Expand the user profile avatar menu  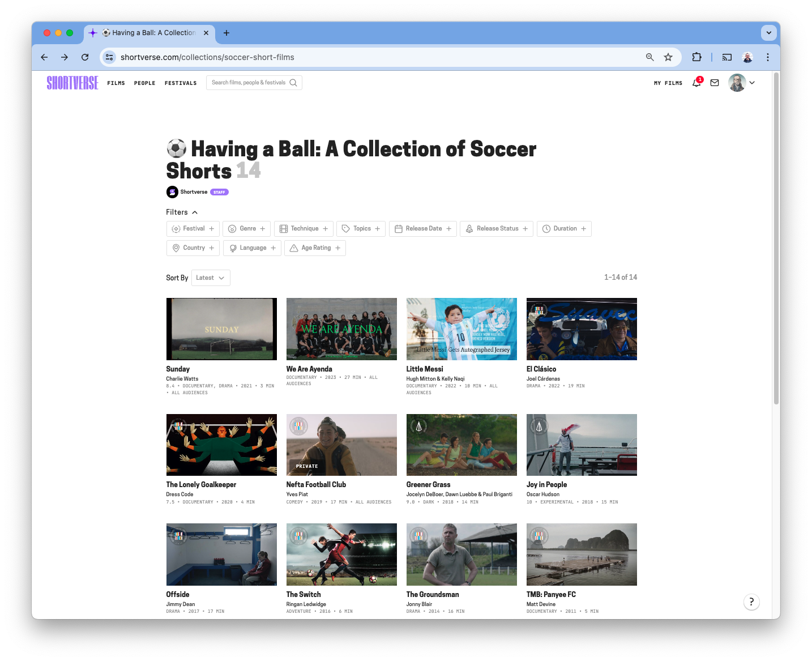tap(741, 83)
